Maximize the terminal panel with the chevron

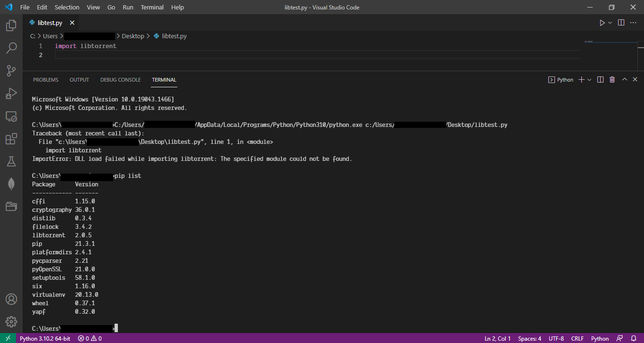pyautogui.click(x=624, y=79)
